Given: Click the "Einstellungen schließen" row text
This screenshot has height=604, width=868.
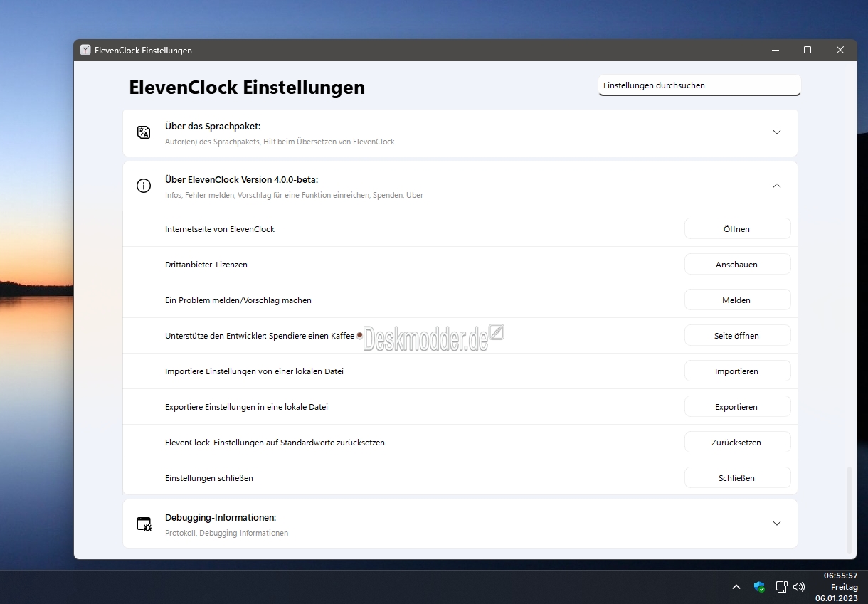Looking at the screenshot, I should pyautogui.click(x=209, y=478).
